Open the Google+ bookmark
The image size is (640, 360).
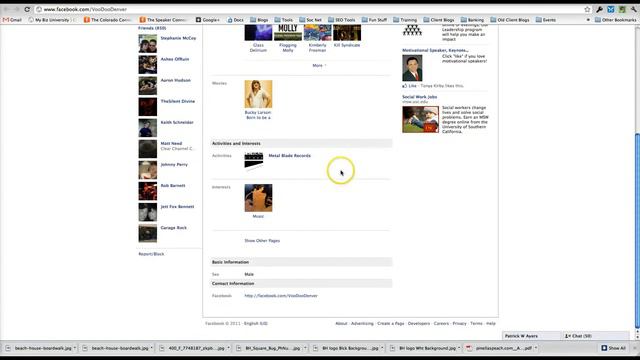click(208, 20)
